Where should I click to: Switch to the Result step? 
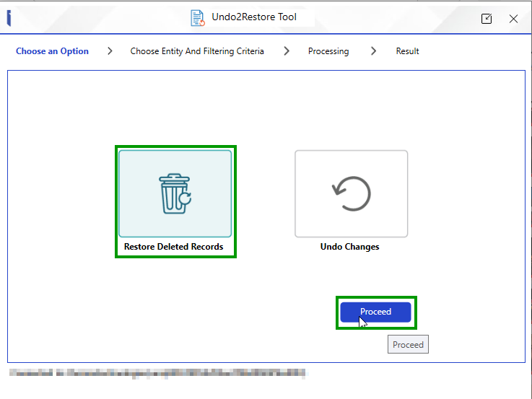407,51
